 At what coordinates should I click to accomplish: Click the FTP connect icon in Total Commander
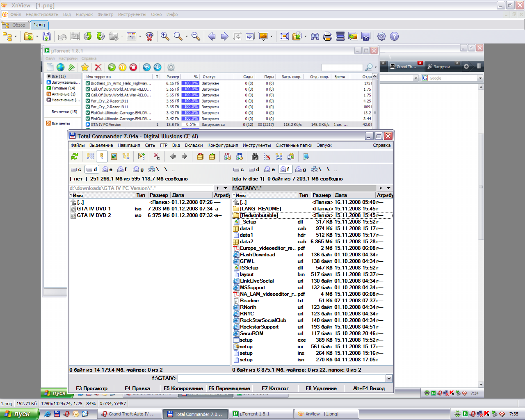click(228, 156)
